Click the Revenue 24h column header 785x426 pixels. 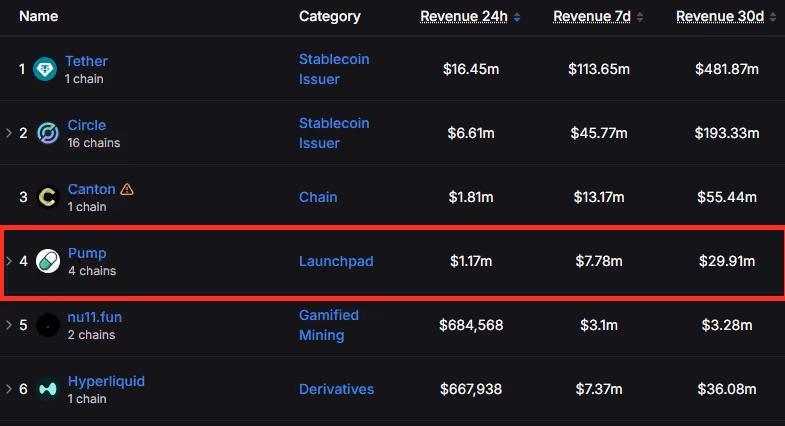[464, 17]
